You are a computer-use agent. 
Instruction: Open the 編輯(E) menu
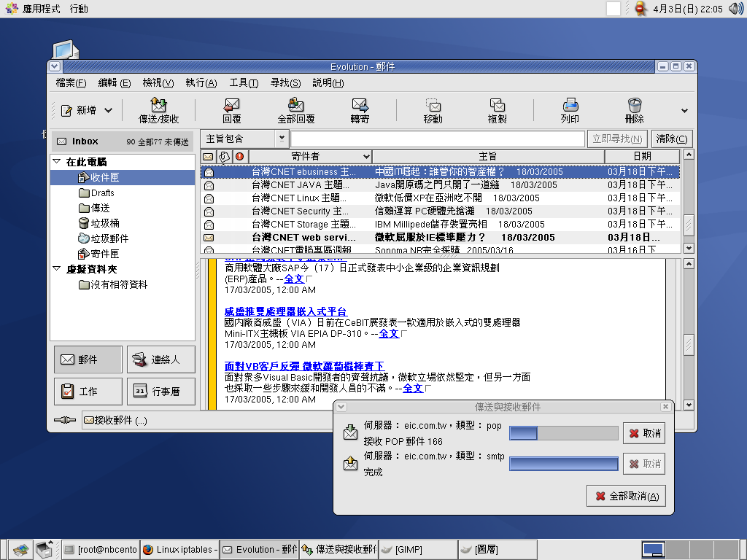click(x=115, y=83)
